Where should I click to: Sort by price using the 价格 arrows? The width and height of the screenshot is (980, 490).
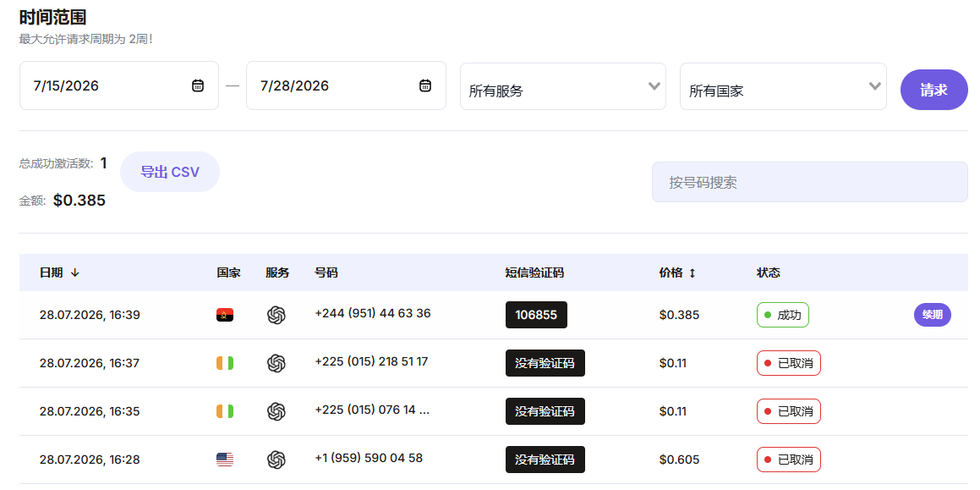(692, 273)
